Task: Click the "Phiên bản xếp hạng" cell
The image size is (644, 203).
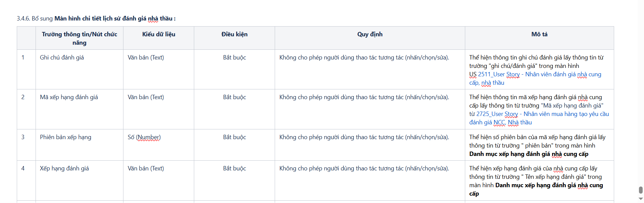Action: 66,137
